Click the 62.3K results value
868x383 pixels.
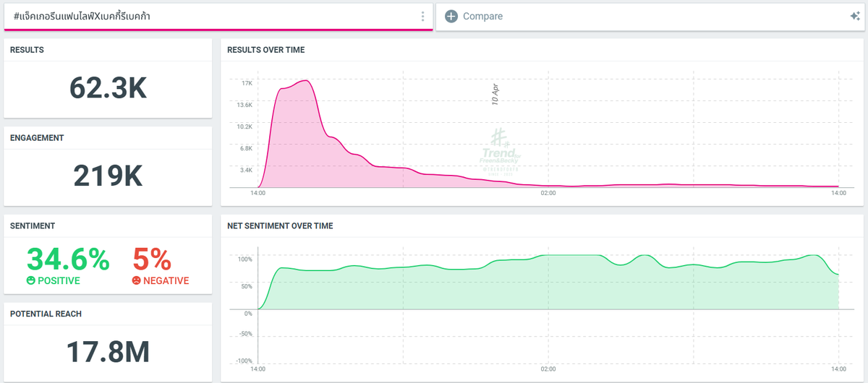pos(108,88)
